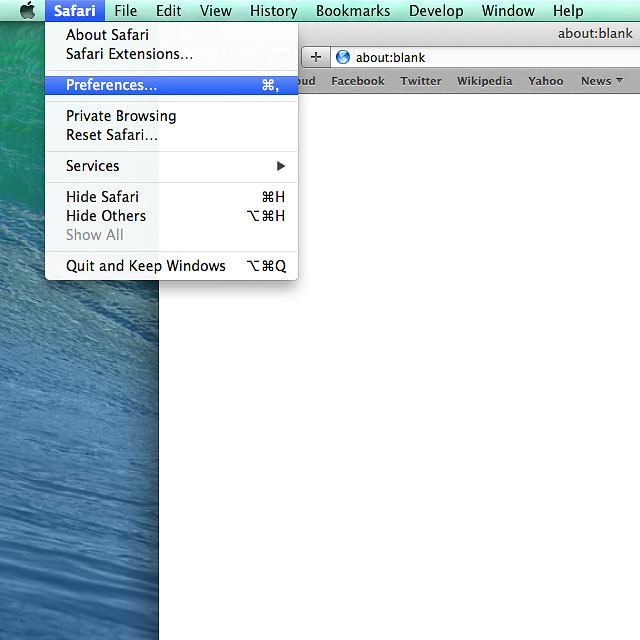Focus the about:blank address field
The image size is (640, 640).
point(485,57)
